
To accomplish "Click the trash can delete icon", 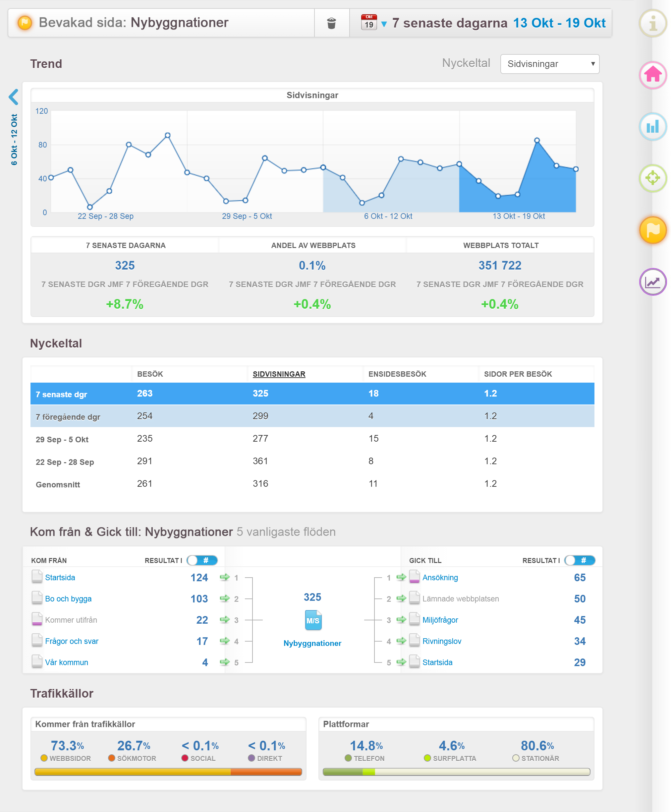I will point(331,23).
